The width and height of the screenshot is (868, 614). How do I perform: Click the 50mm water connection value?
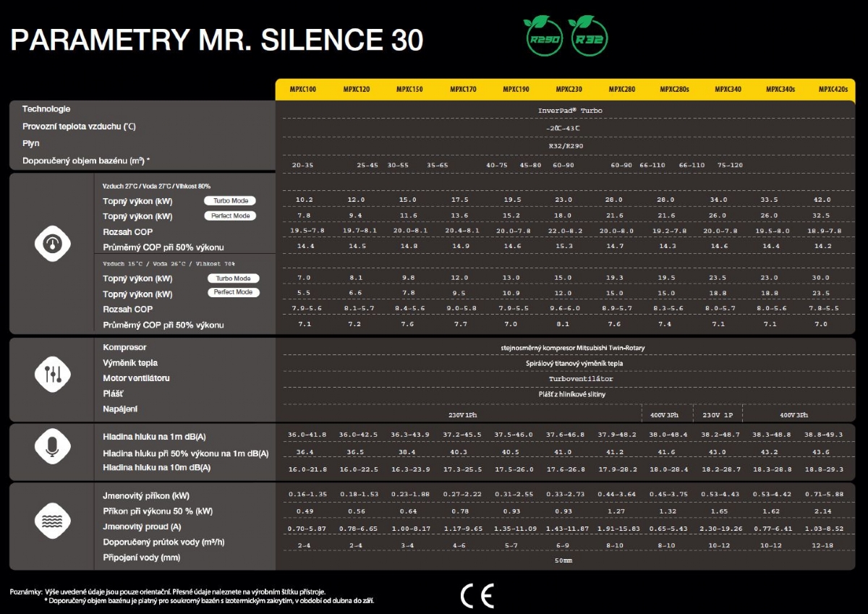coord(563,560)
